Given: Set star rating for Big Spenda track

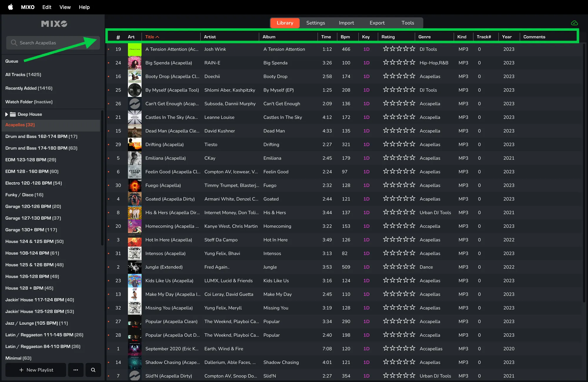Looking at the screenshot, I should coord(399,63).
